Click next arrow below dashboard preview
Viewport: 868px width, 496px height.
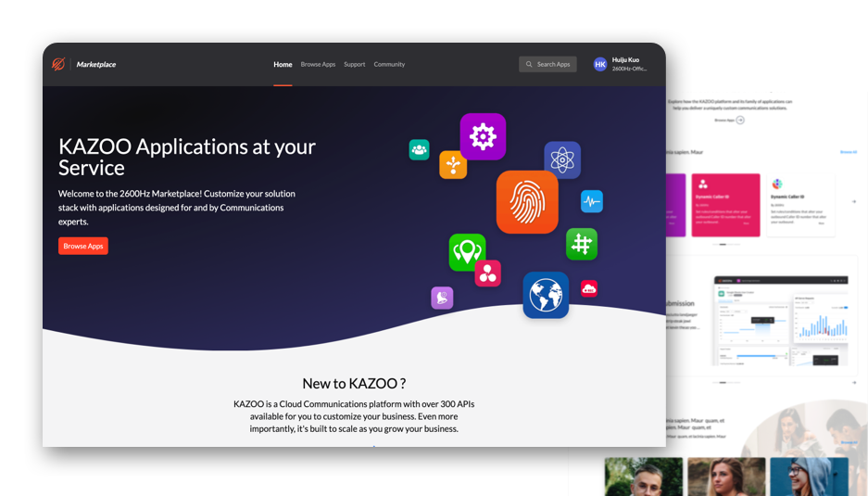[x=853, y=382]
